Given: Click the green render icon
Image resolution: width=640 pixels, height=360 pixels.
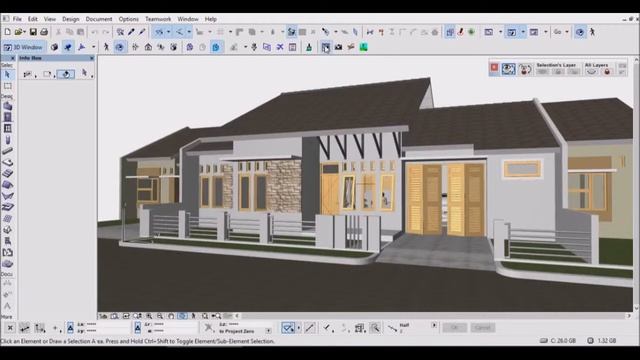Looking at the screenshot, I should click(363, 47).
